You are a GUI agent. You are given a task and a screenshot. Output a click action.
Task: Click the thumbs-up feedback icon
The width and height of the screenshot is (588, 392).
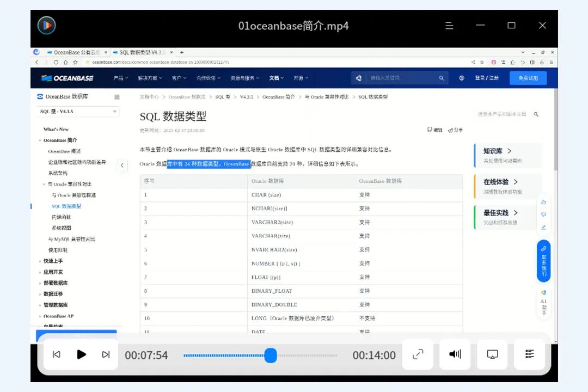[543, 202]
